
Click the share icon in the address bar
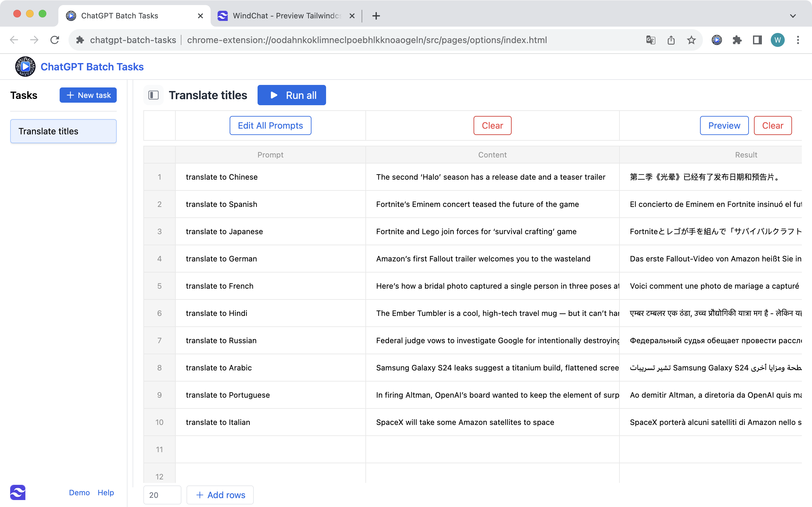671,40
